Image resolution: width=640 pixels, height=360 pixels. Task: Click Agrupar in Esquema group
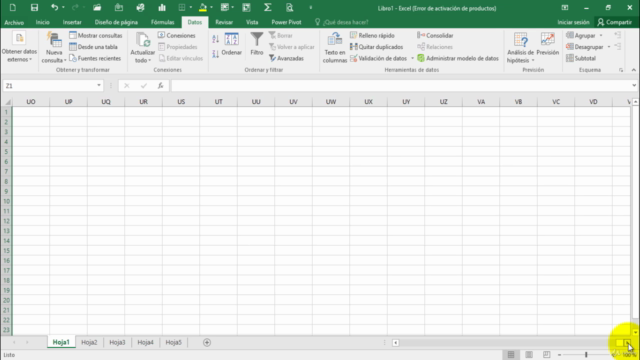(x=580, y=36)
